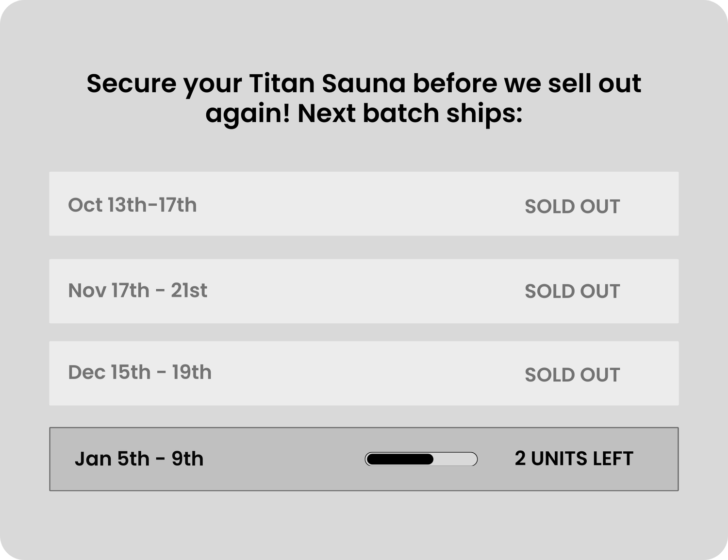Click the stock progress bar
The width and height of the screenshot is (728, 560).
[421, 459]
